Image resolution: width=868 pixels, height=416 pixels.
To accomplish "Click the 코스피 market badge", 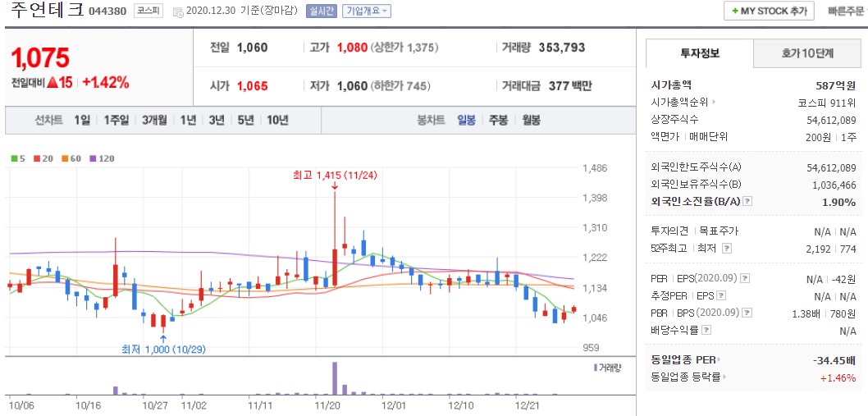I will click(148, 11).
